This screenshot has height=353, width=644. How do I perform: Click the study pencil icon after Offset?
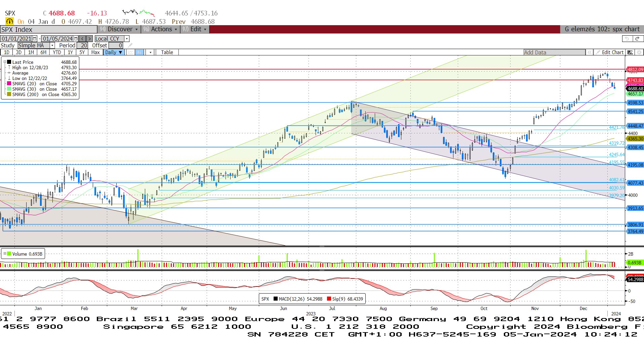[130, 45]
